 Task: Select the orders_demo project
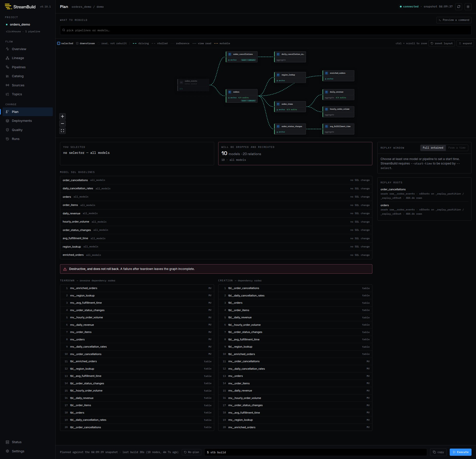click(20, 25)
